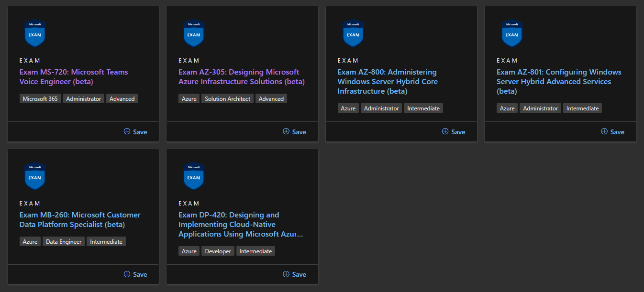This screenshot has height=292, width=644.
Task: Click the exam badge icon on MB-260 card
Action: click(35, 176)
